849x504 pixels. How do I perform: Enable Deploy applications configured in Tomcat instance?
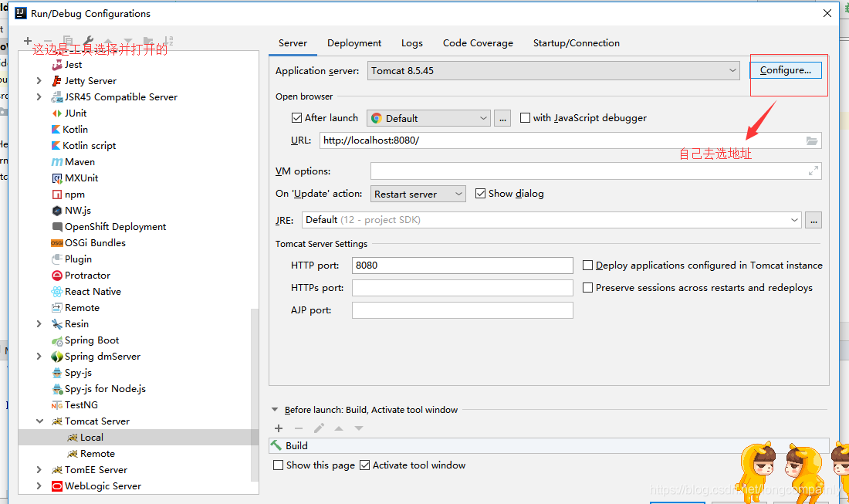[x=587, y=266]
